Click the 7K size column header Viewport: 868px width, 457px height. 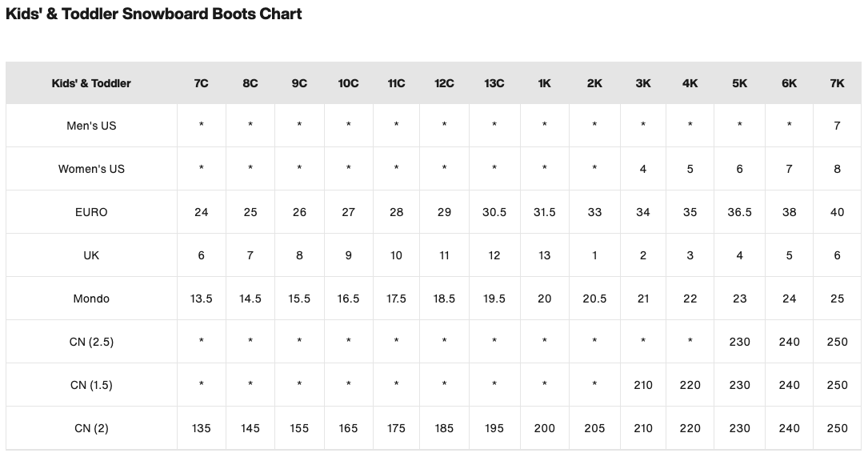(837, 83)
